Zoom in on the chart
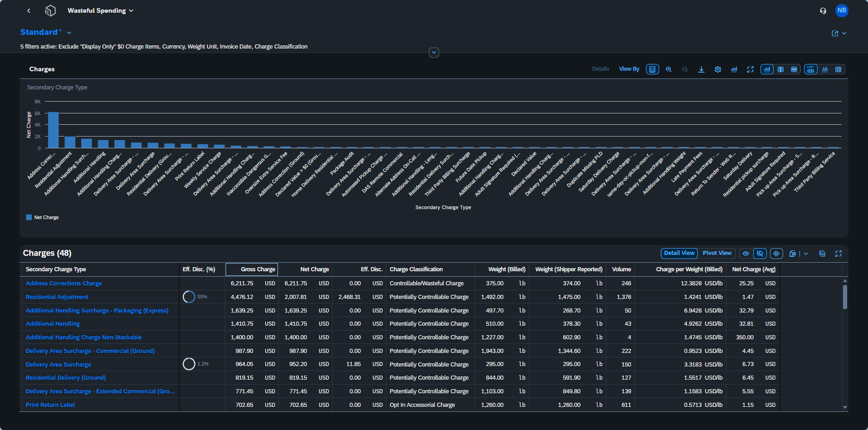The image size is (868, 430). click(669, 69)
